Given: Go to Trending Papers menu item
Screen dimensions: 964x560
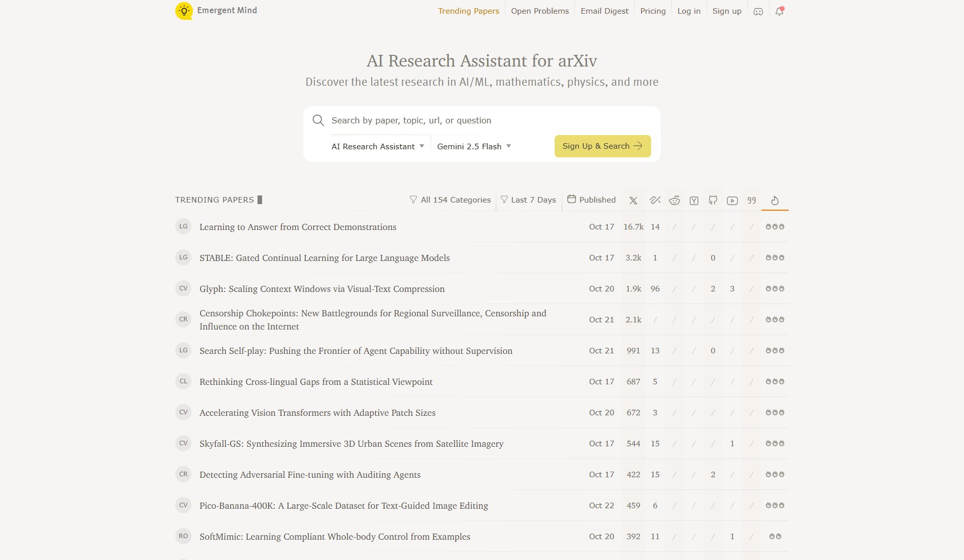Looking at the screenshot, I should pos(468,11).
